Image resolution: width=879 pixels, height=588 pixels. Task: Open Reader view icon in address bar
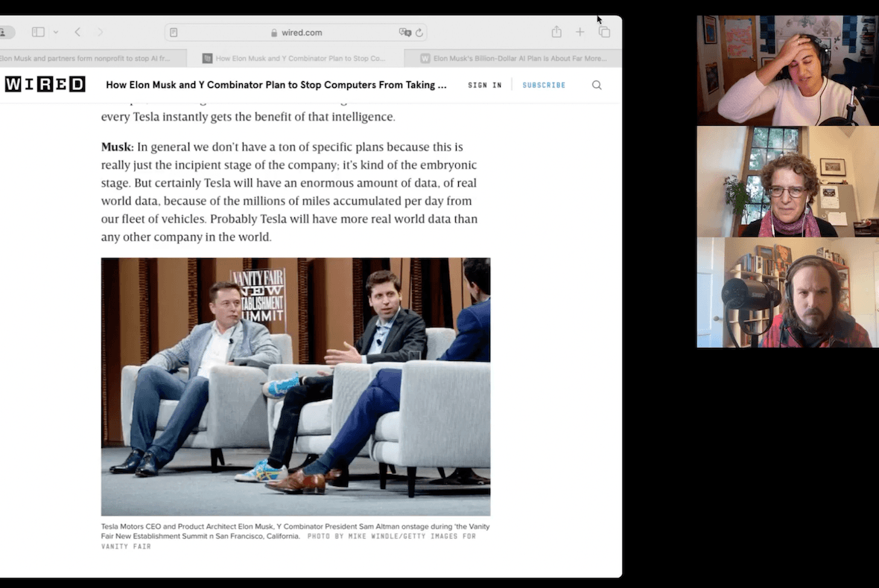(174, 33)
